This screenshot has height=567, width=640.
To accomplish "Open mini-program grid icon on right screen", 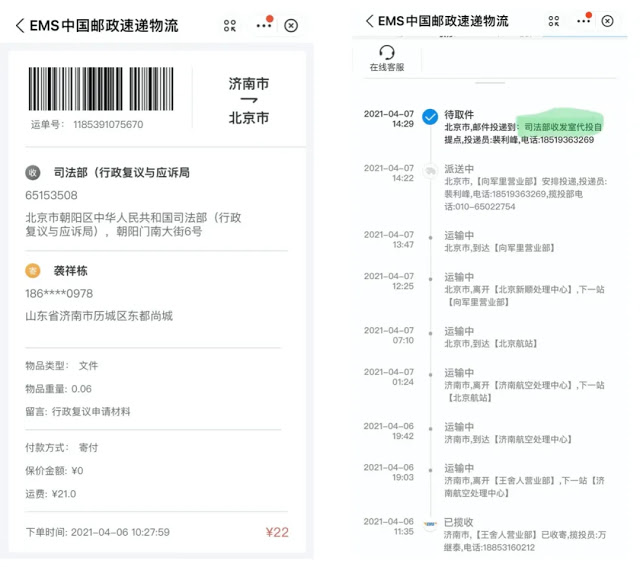I will click(553, 21).
